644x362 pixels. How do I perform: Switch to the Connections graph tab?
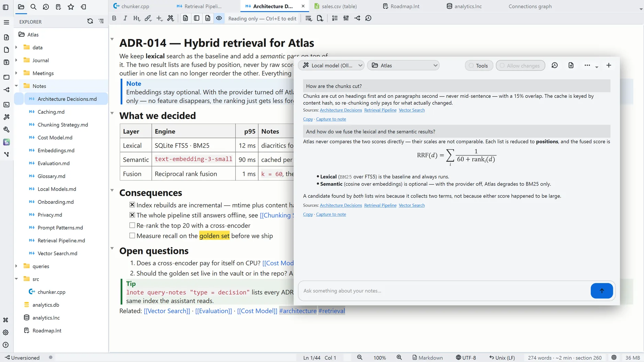pos(530,6)
